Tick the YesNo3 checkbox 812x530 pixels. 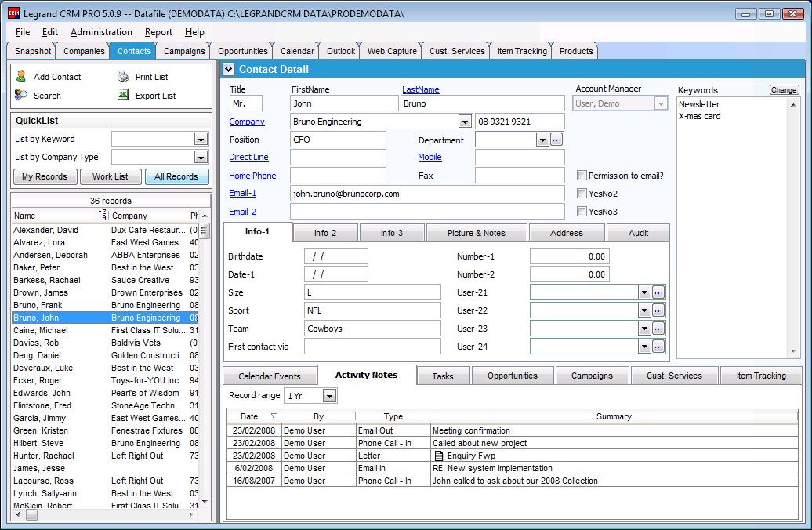point(582,212)
